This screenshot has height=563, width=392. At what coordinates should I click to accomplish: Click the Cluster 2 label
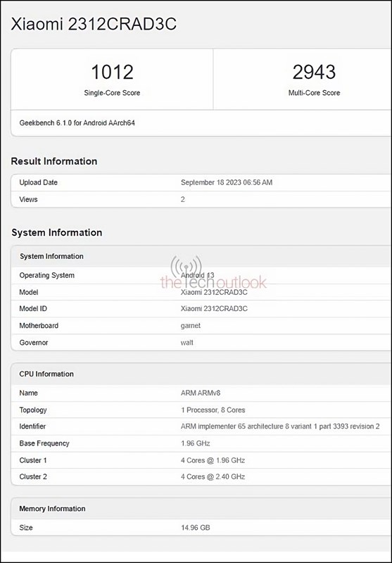33,477
